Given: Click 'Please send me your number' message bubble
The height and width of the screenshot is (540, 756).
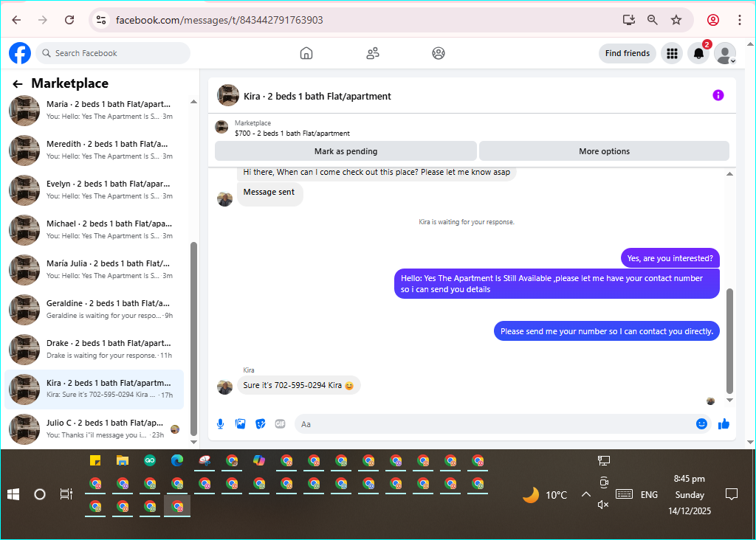Looking at the screenshot, I should click(x=607, y=331).
